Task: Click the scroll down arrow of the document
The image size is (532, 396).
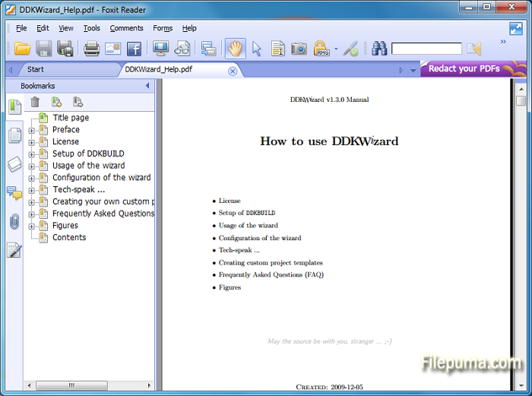Action: [521, 385]
